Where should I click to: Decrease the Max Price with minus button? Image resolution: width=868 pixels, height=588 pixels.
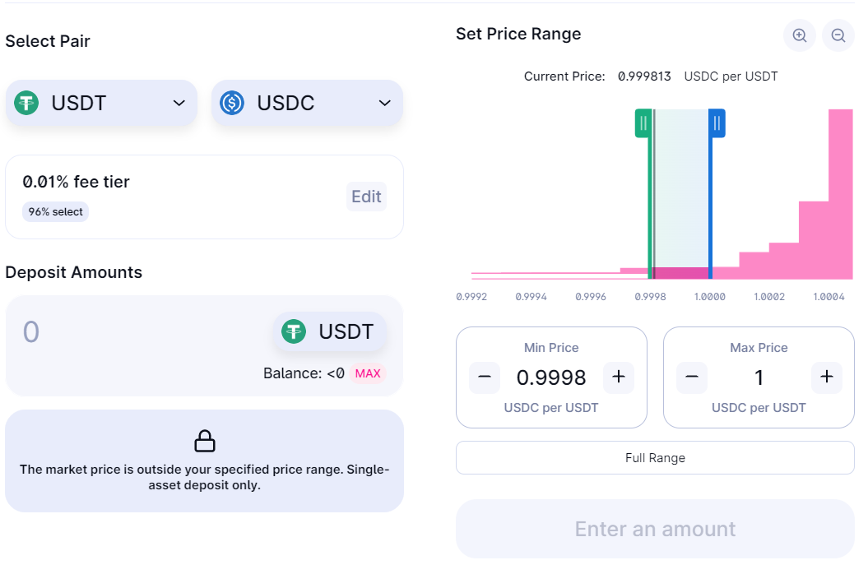[x=692, y=377]
